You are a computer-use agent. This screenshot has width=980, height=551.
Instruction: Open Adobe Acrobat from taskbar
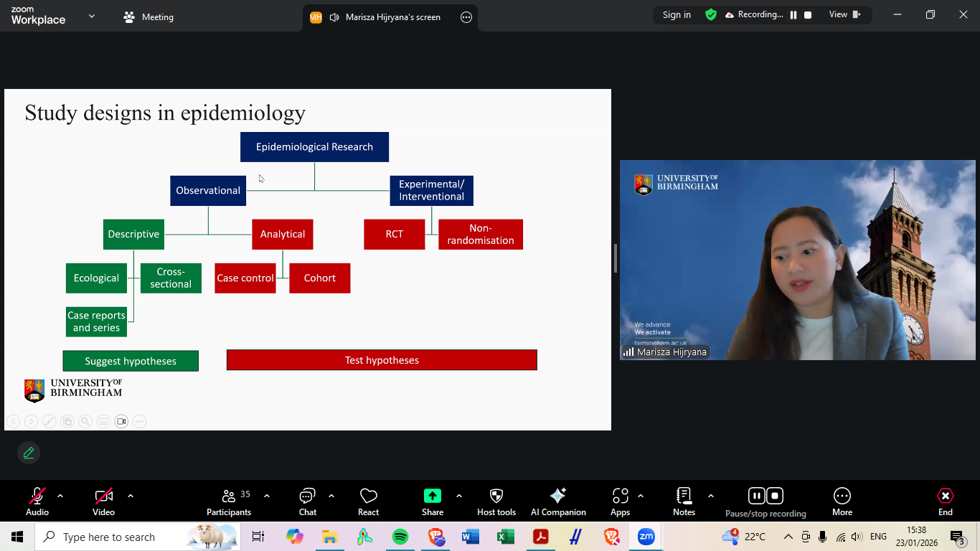pos(541,537)
